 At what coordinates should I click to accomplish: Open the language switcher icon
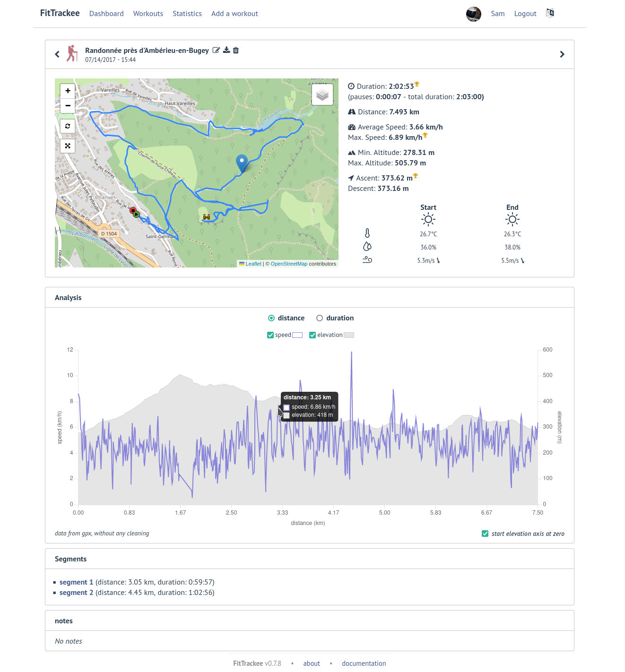click(550, 13)
